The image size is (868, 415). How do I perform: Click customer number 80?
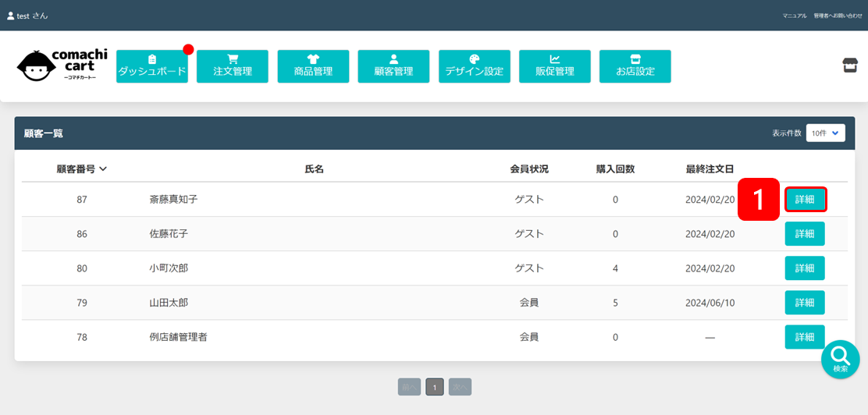81,268
